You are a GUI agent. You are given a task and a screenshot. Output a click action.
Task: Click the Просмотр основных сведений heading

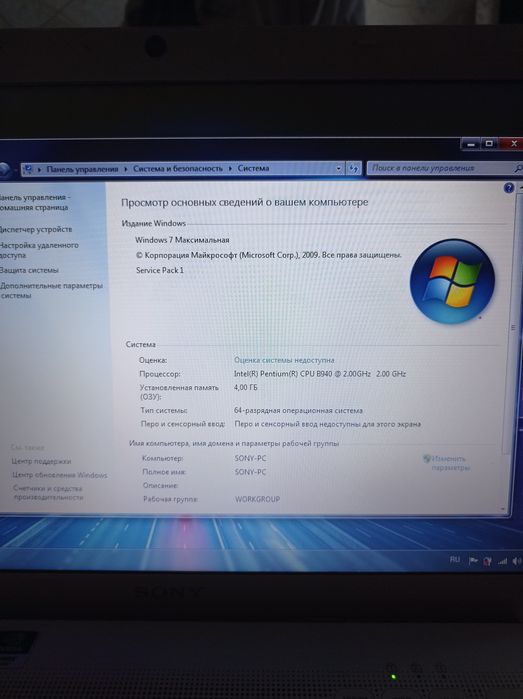pyautogui.click(x=245, y=202)
